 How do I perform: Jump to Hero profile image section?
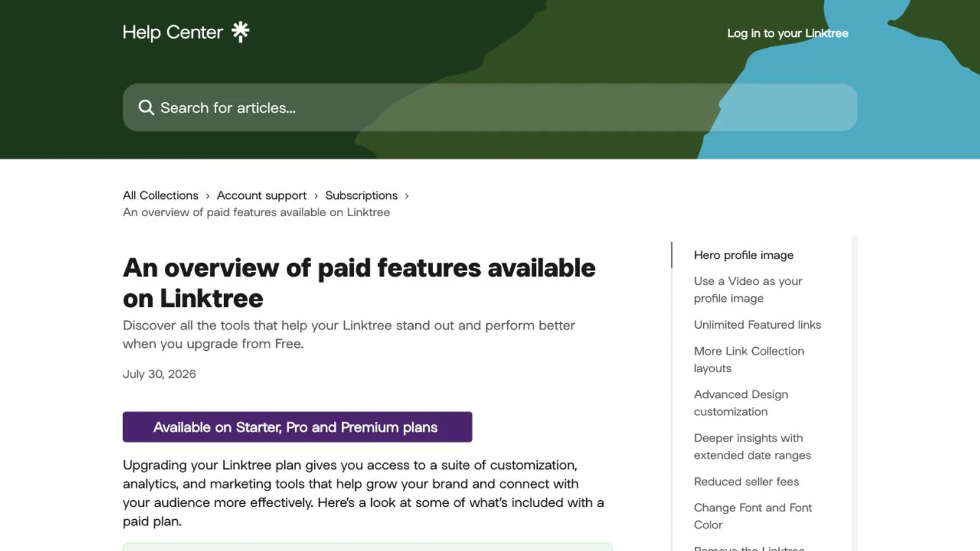(744, 255)
